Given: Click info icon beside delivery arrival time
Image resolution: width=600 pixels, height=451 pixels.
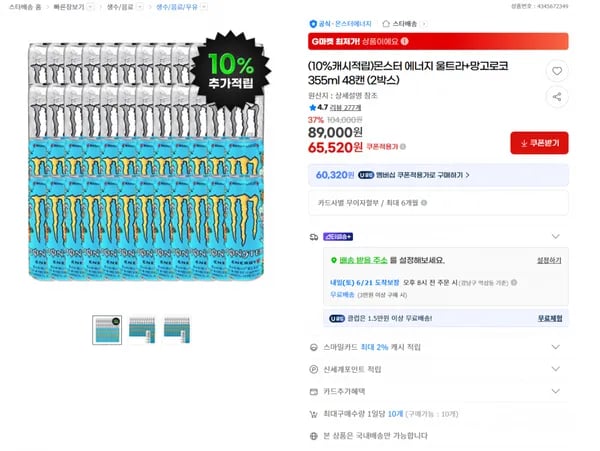Looking at the screenshot, I should click(514, 282).
